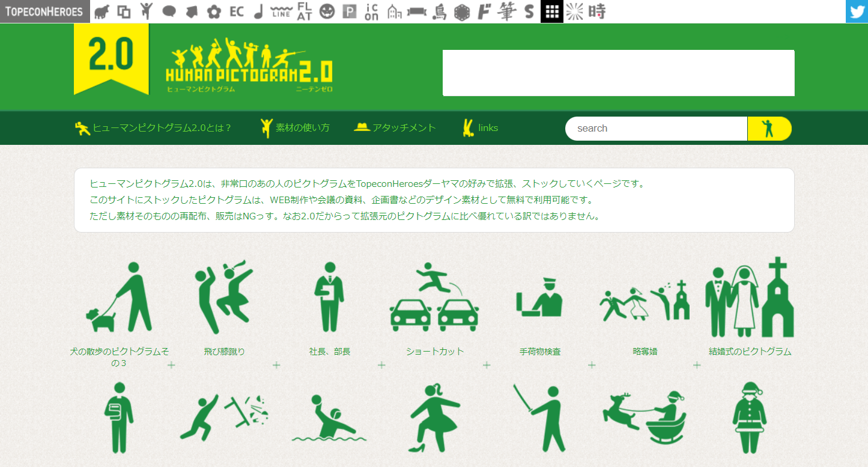Image resolution: width=868 pixels, height=467 pixels.
Task: Open the 'icon' text logo in top bar
Action: (x=372, y=11)
